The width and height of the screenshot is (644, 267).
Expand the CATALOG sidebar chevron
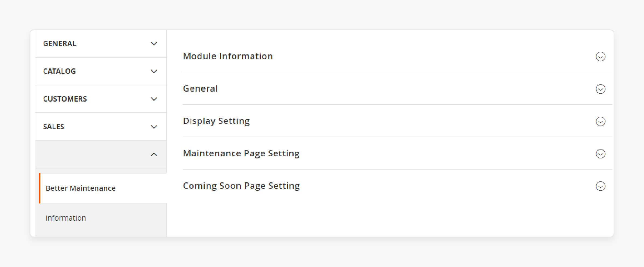[x=154, y=71]
